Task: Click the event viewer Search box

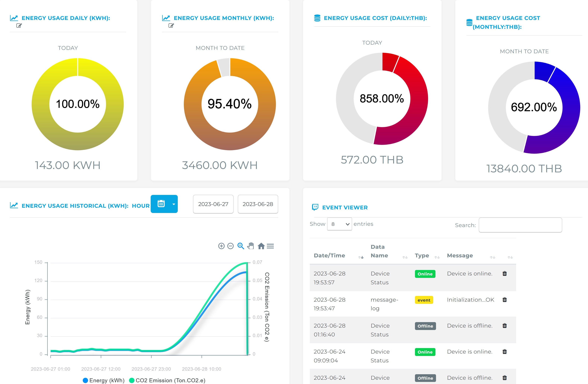Action: (520, 225)
